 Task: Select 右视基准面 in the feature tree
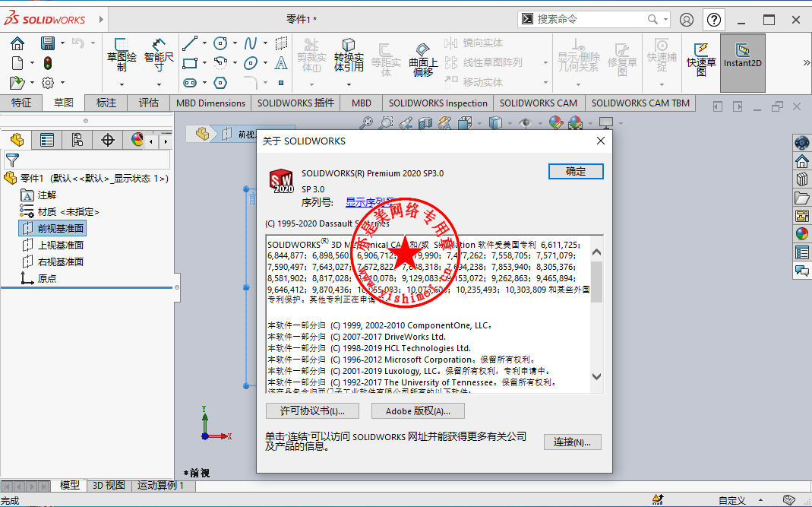pos(52,261)
